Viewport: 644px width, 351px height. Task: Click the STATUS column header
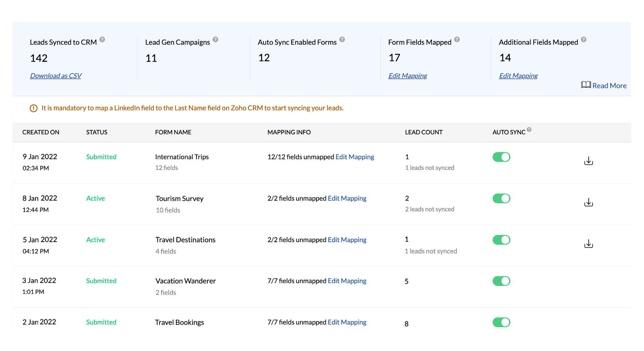pyautogui.click(x=97, y=132)
